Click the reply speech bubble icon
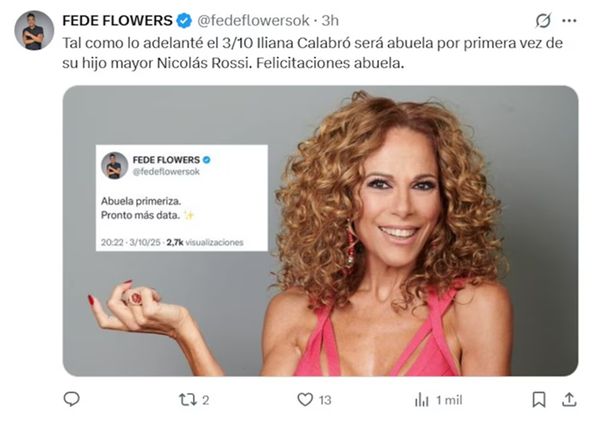 [x=71, y=399]
